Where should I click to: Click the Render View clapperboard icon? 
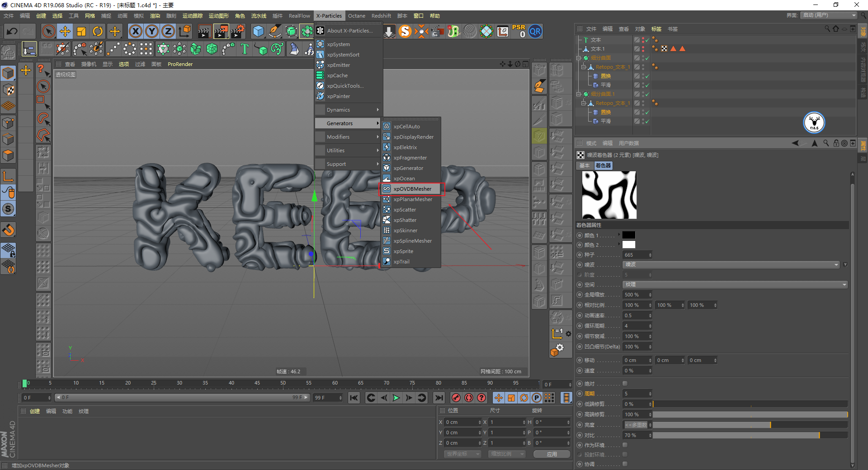tap(204, 31)
